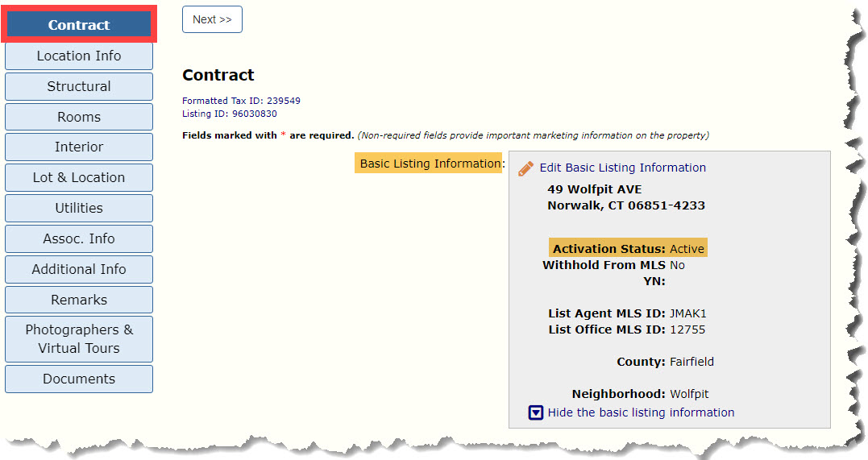Open the Contract section tab
868x460 pixels.
[79, 25]
